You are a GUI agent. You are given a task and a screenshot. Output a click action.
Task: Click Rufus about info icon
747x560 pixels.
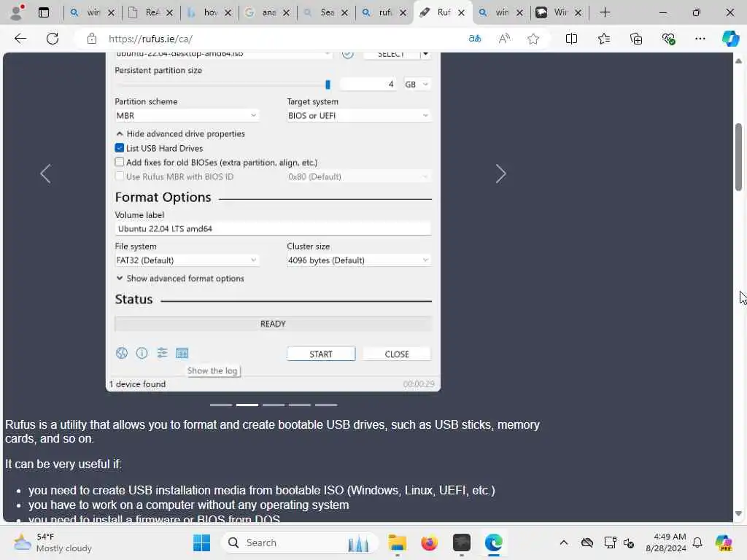[x=142, y=353]
